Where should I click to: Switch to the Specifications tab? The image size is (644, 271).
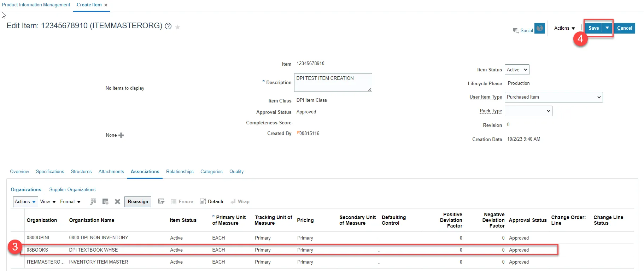50,172
